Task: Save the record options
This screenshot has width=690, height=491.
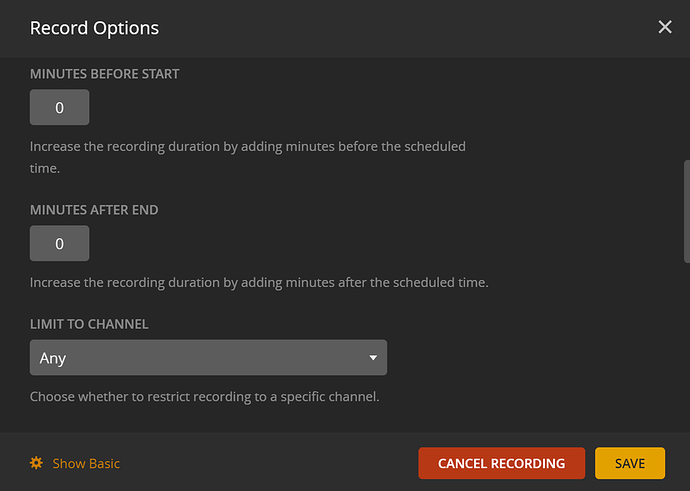Action: [630, 463]
